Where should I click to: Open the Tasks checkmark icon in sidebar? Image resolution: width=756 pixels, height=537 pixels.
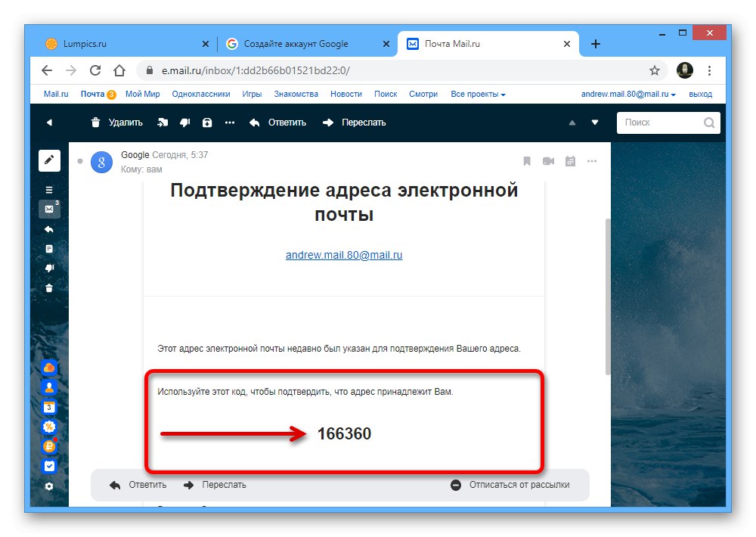(x=49, y=466)
